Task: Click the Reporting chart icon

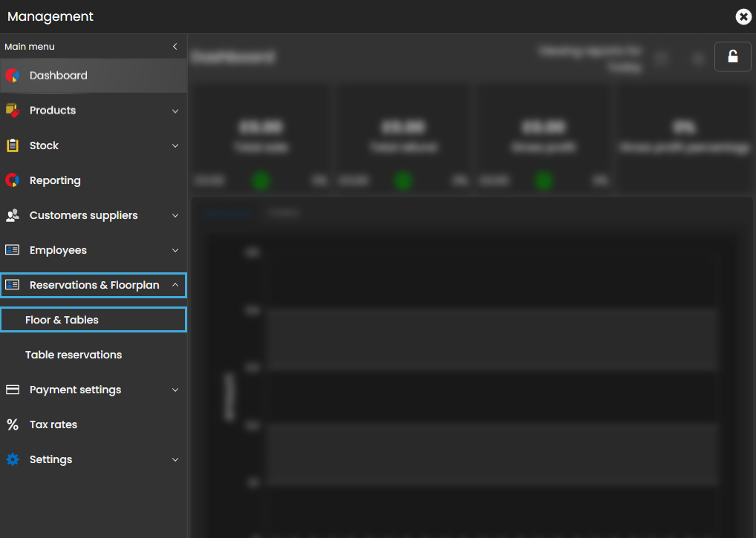Action: coord(12,180)
